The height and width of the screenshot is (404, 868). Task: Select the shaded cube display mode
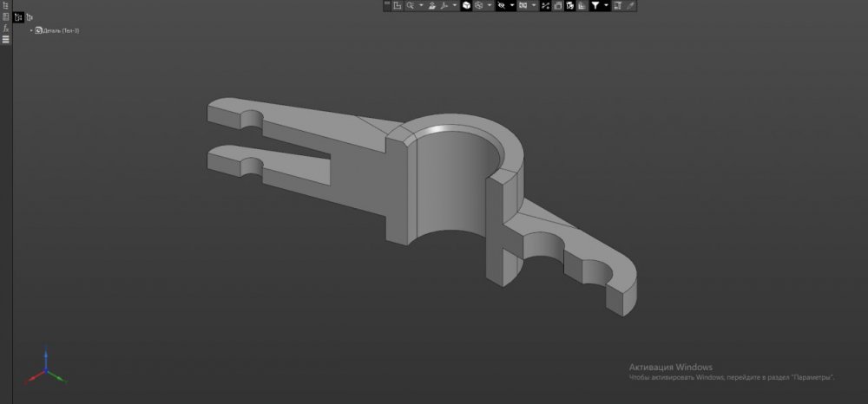click(466, 5)
